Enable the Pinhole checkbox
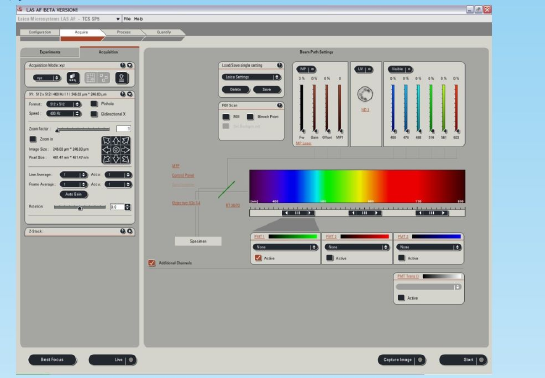545x378 pixels. pos(94,104)
